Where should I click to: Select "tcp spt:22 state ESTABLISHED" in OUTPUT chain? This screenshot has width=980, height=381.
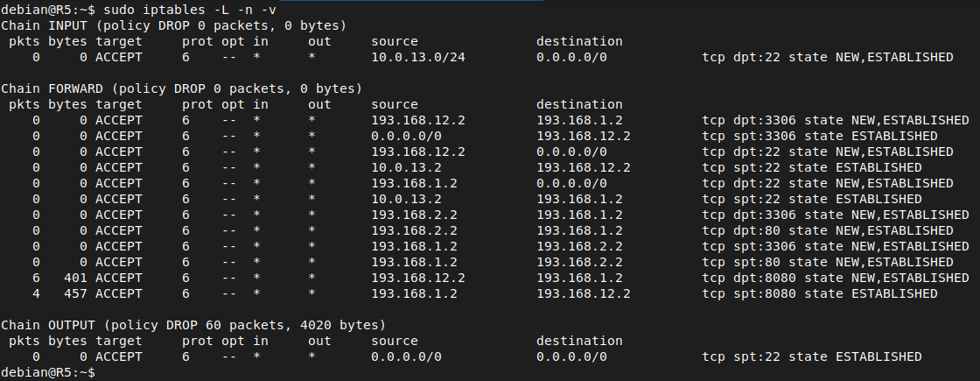pyautogui.click(x=812, y=356)
